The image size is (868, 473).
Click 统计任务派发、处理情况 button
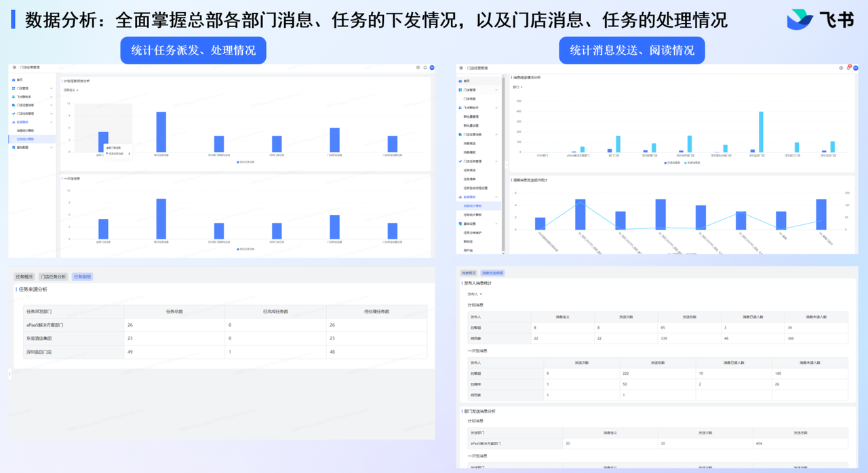(x=193, y=51)
